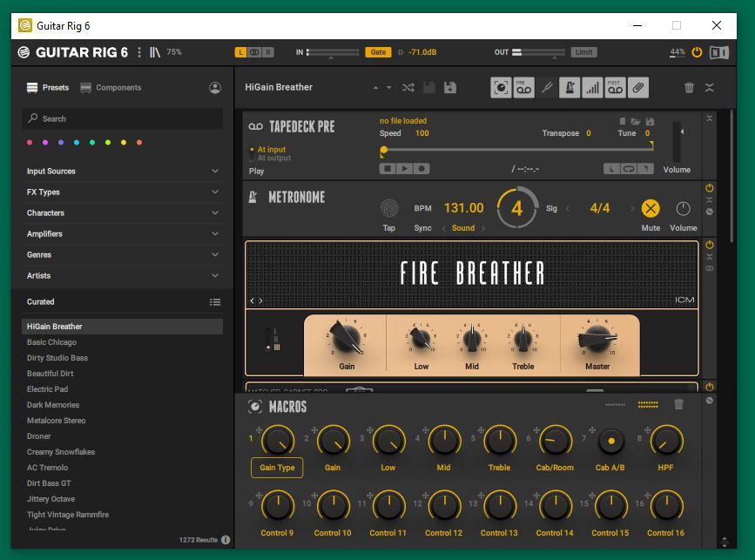Screen dimensions: 755x560
Task: Switch to the Components tab
Action: (x=111, y=88)
